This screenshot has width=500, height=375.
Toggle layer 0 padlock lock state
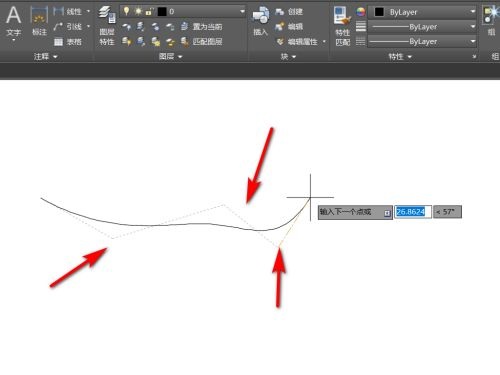(x=149, y=12)
